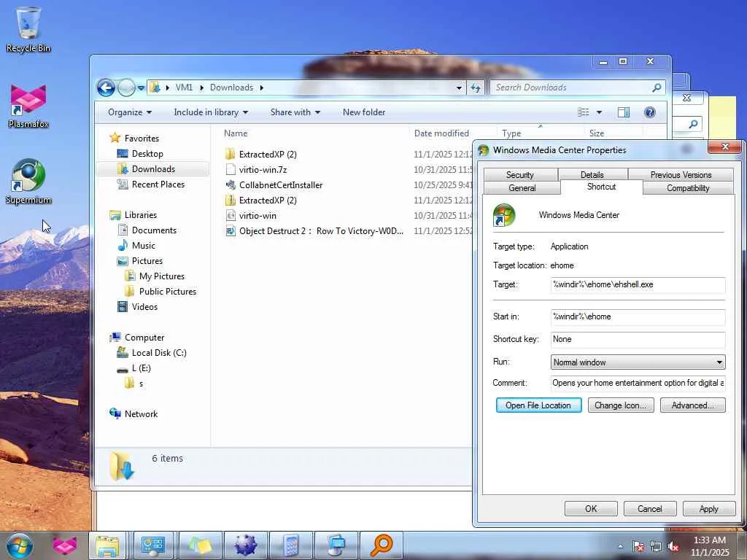Open the spiky blue ball taskbar icon
The image size is (747, 560).
(245, 545)
